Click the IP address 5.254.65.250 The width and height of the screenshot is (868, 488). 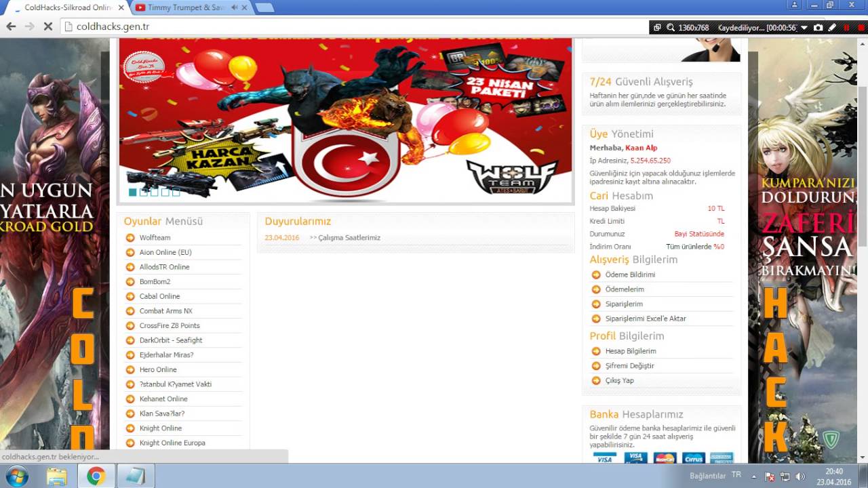pos(650,161)
